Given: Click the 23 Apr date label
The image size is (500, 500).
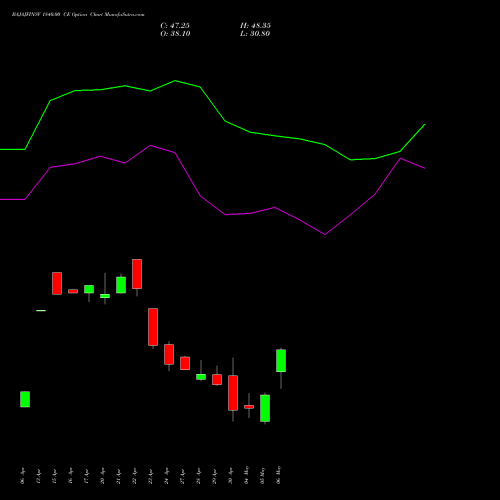Looking at the screenshot, I should (x=151, y=476).
